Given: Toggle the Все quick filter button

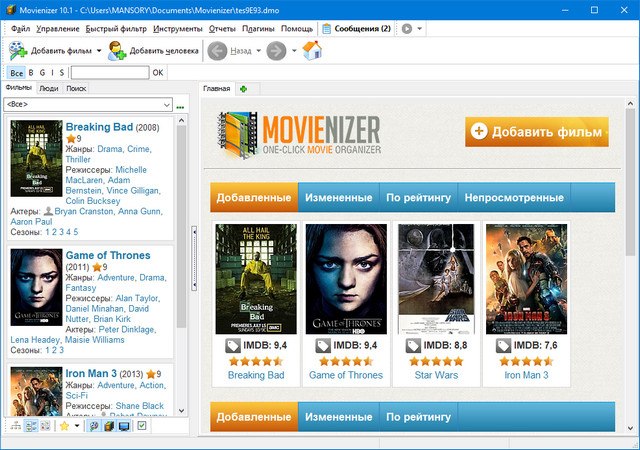Looking at the screenshot, I should pyautogui.click(x=16, y=73).
